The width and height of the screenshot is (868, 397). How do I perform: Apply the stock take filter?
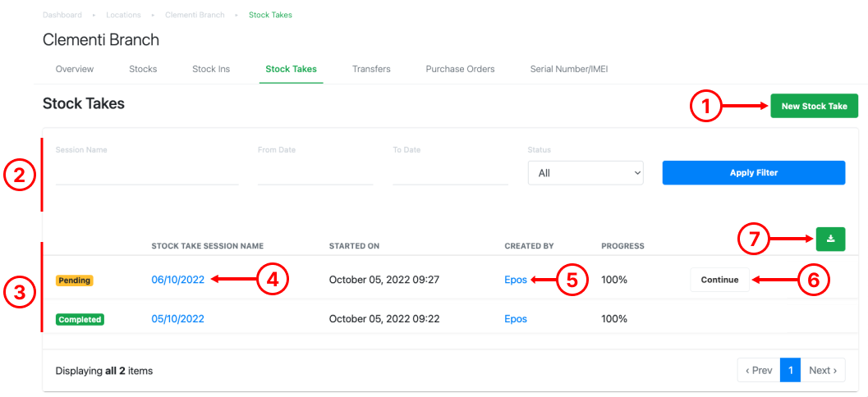pyautogui.click(x=753, y=172)
